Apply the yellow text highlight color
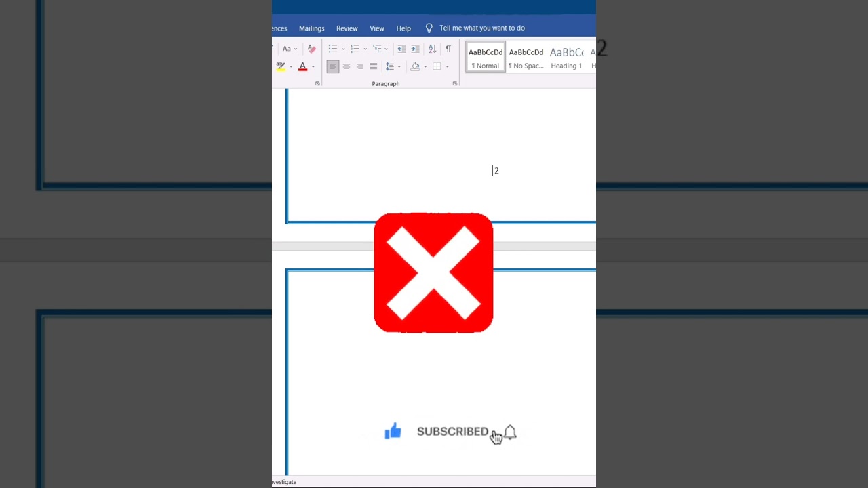Image resolution: width=868 pixels, height=488 pixels. point(281,66)
